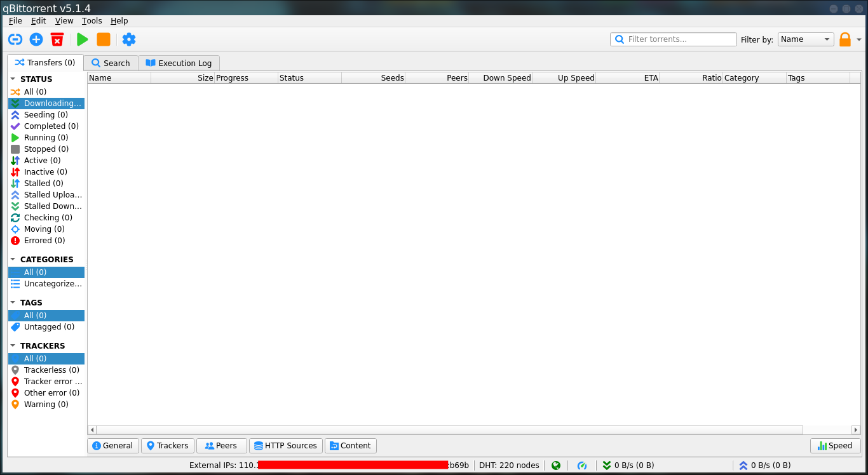This screenshot has width=868, height=475.
Task: Toggle the Speed graph button
Action: pos(835,446)
